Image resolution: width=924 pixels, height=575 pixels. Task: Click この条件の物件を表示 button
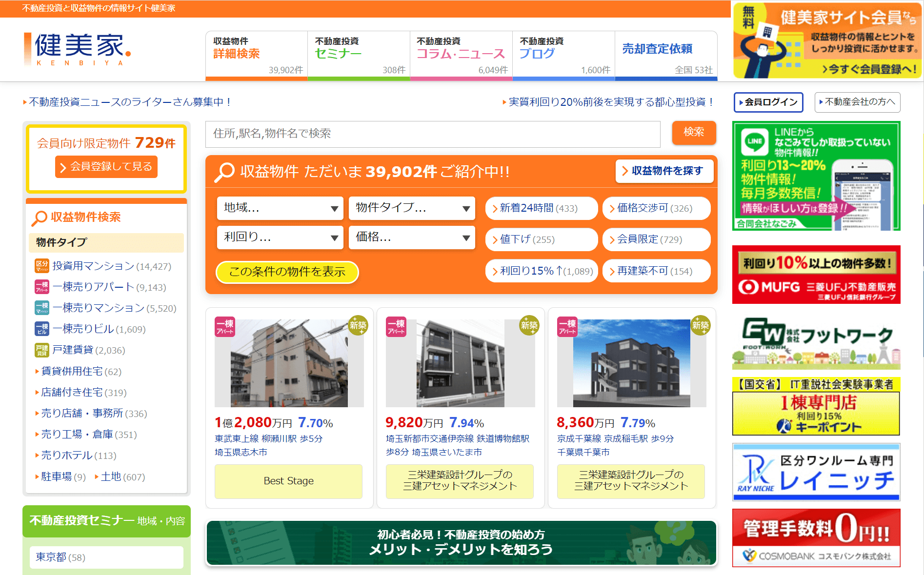click(287, 272)
